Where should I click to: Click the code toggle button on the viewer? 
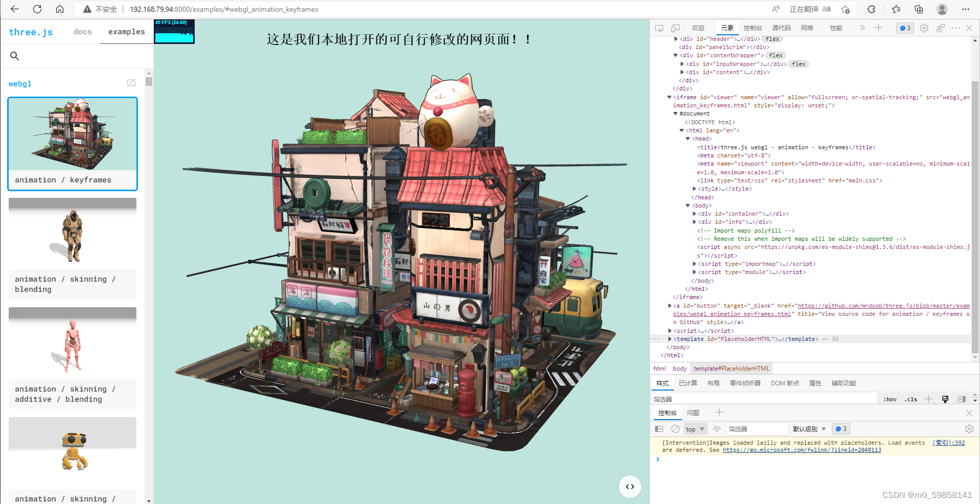(630, 487)
